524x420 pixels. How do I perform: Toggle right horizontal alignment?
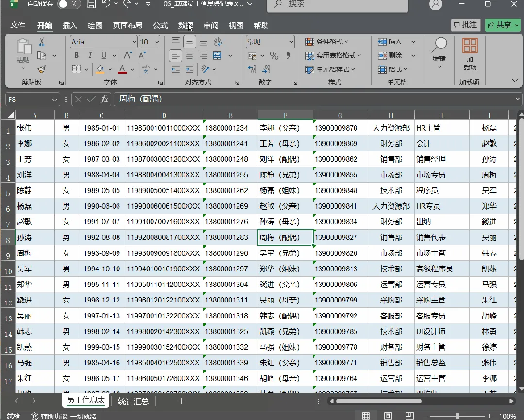[203, 56]
